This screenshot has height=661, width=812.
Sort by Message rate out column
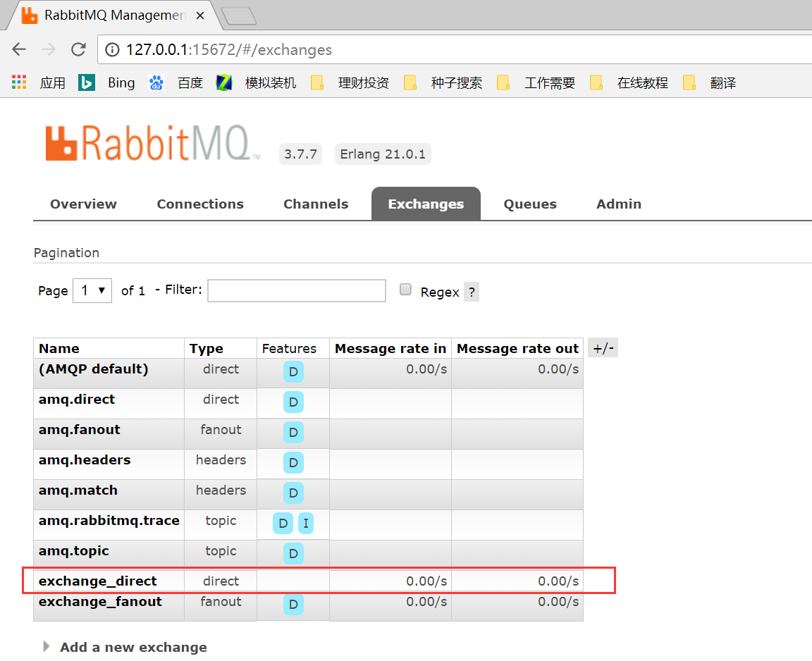click(x=517, y=348)
